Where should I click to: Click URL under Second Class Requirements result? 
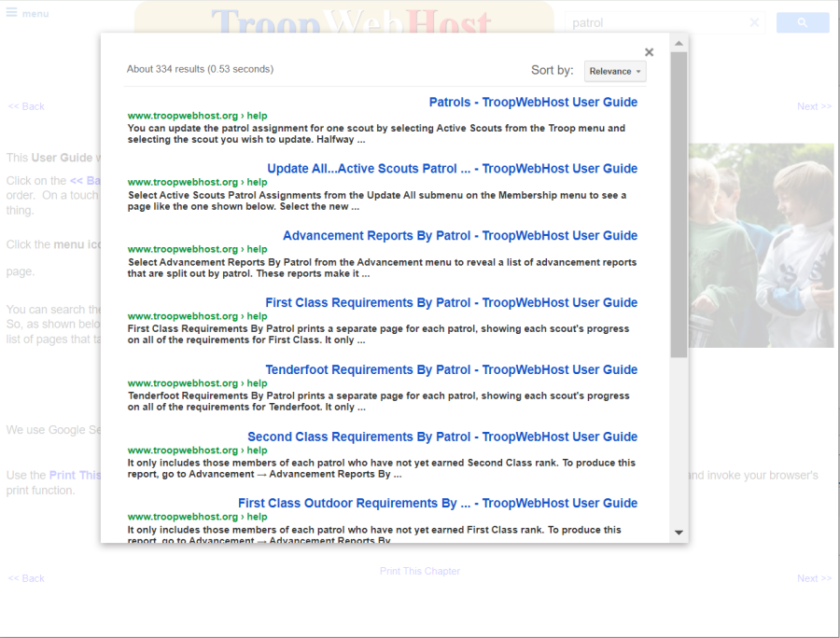point(197,451)
